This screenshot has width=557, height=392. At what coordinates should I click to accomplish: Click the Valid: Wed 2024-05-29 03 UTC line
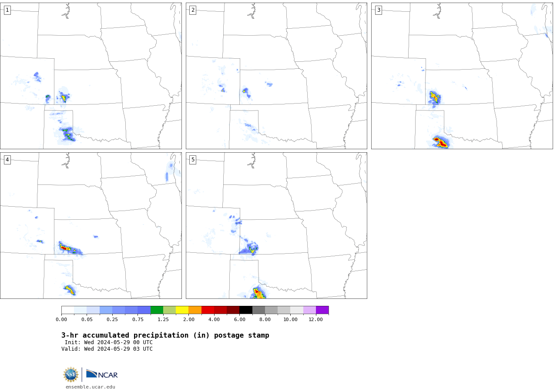tap(107, 349)
